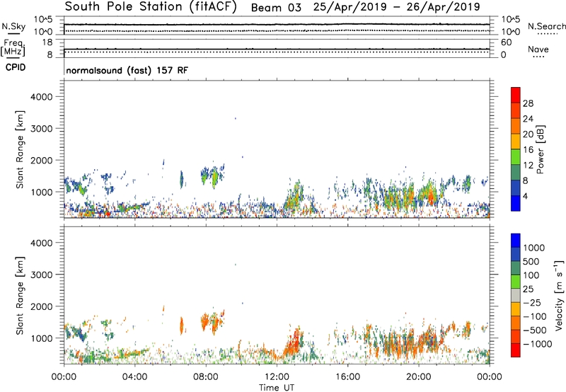Click the "04:00" time tick label
The width and height of the screenshot is (566, 392).
point(134,377)
